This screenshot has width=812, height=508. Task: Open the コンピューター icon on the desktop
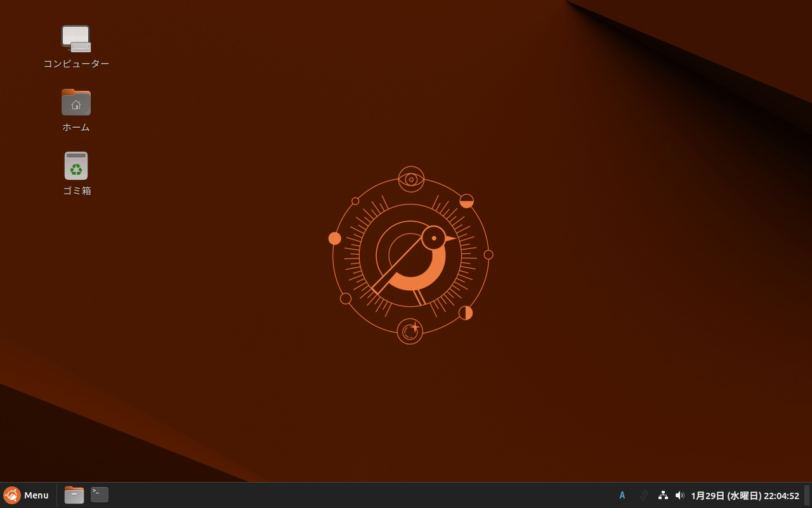(76, 39)
